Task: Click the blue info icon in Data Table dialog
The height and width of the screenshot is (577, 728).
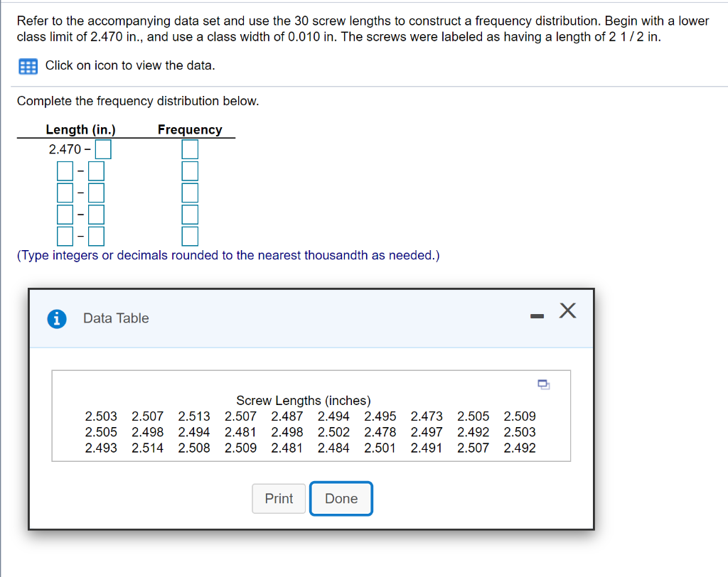Action: tap(57, 318)
